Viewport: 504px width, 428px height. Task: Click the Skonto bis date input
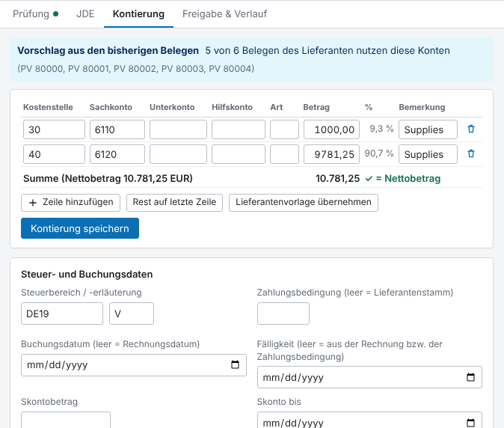point(369,421)
